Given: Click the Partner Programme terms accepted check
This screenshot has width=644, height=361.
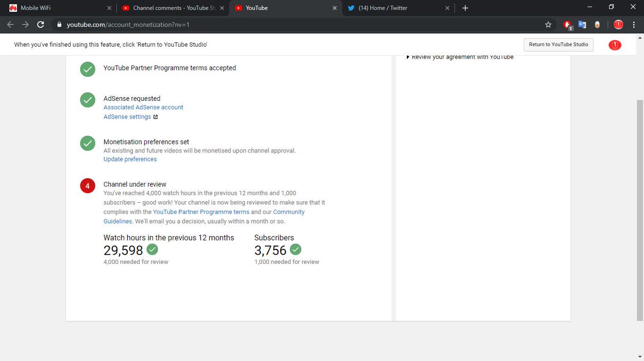Looking at the screenshot, I should tap(87, 69).
